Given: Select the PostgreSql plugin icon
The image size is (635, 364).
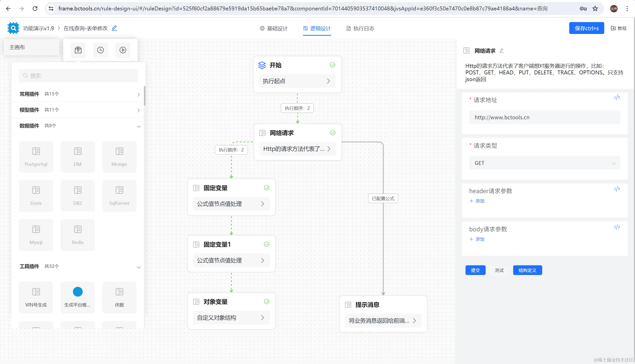Looking at the screenshot, I should (x=36, y=156).
